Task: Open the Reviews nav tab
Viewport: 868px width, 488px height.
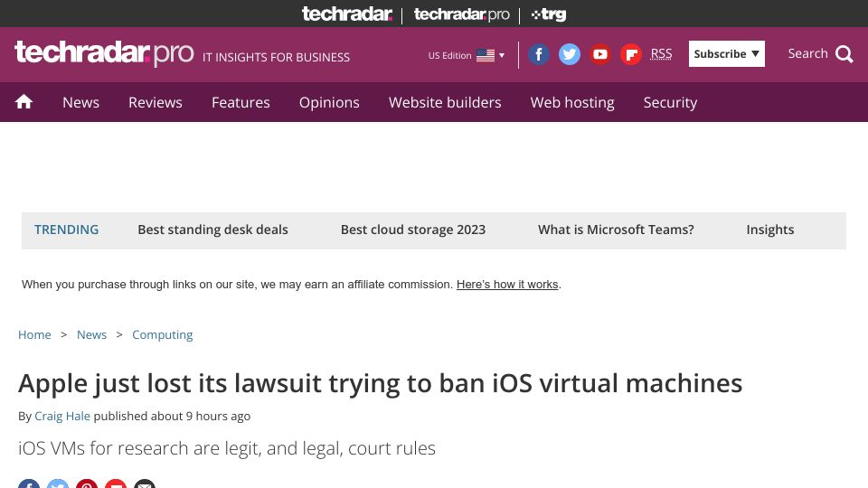Action: pos(156,102)
